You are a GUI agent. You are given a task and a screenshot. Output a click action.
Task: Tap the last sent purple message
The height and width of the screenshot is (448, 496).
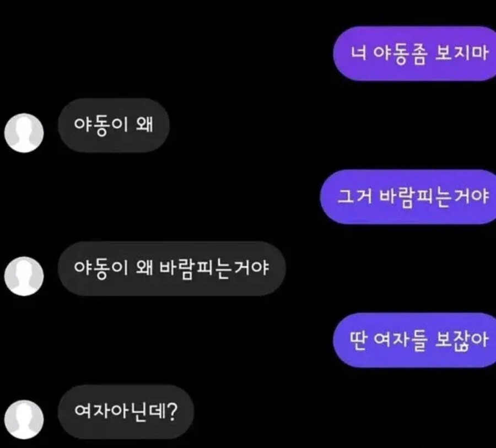pos(414,340)
